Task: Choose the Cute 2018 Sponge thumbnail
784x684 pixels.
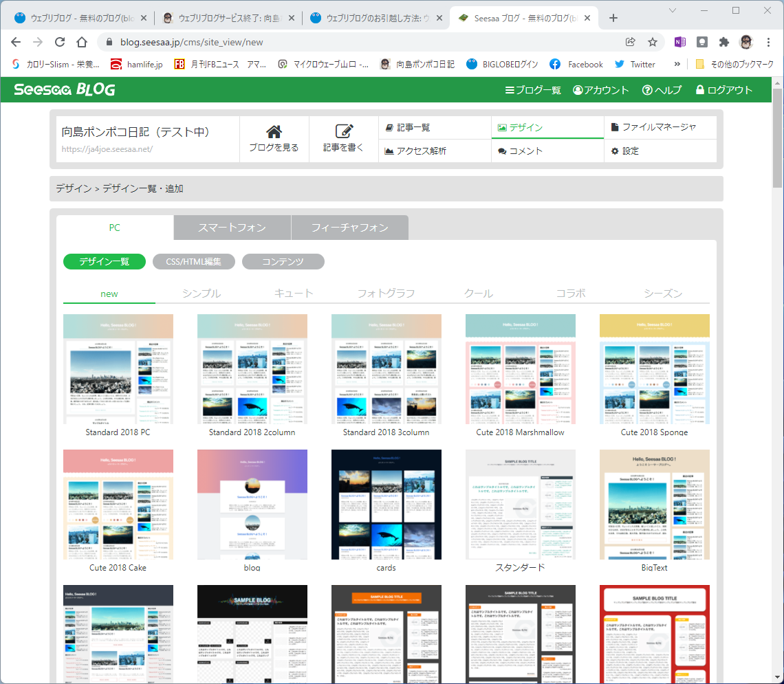Action: pos(654,368)
